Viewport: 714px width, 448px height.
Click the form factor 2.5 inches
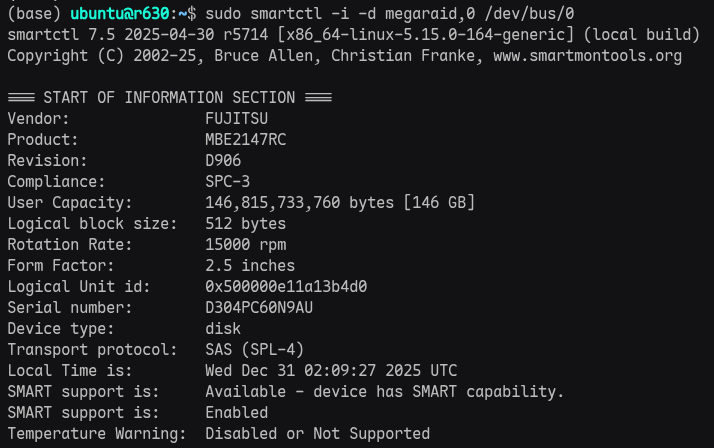coord(250,266)
